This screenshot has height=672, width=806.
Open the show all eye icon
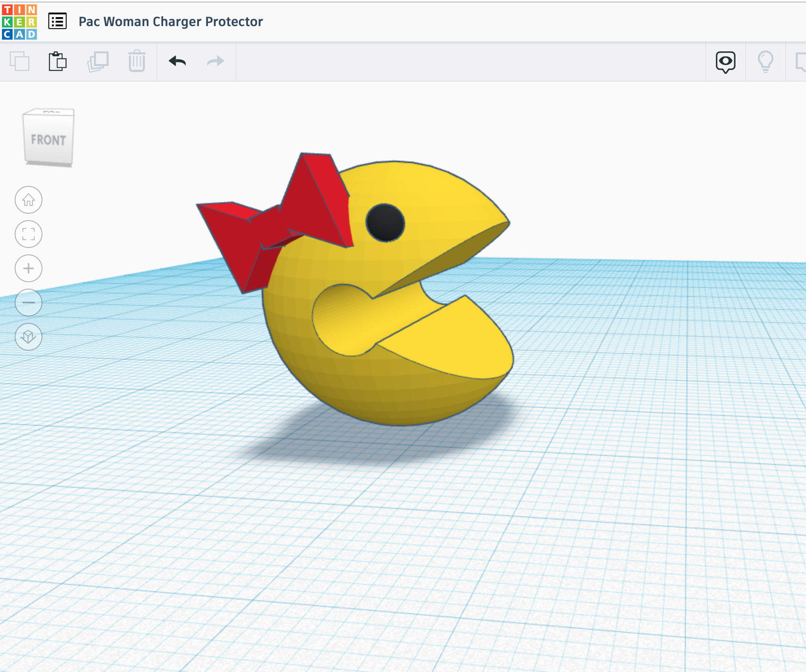[725, 62]
